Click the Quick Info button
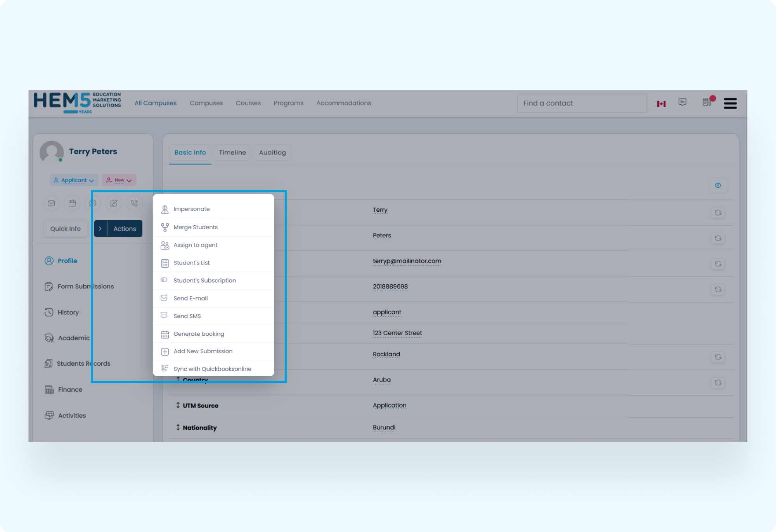This screenshot has width=776, height=532. 65,229
